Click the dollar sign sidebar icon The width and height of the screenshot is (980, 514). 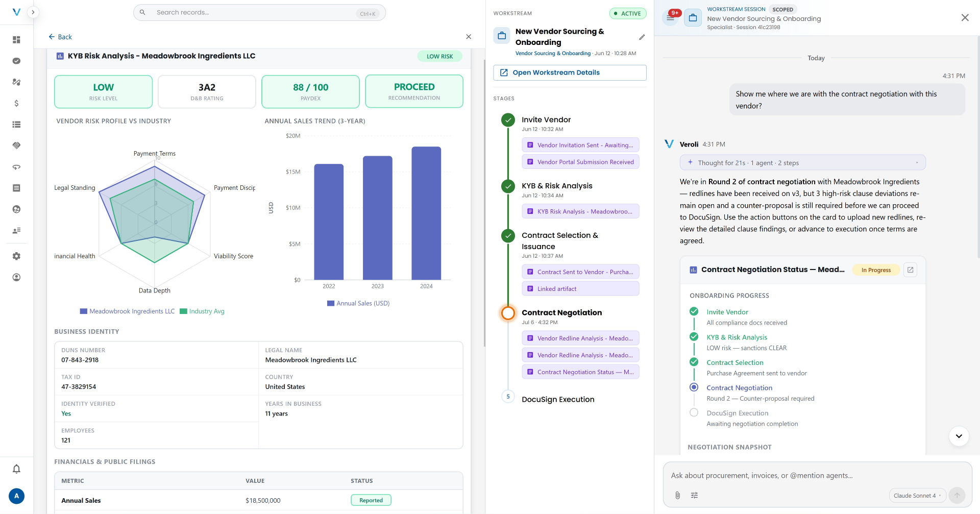[x=16, y=103]
